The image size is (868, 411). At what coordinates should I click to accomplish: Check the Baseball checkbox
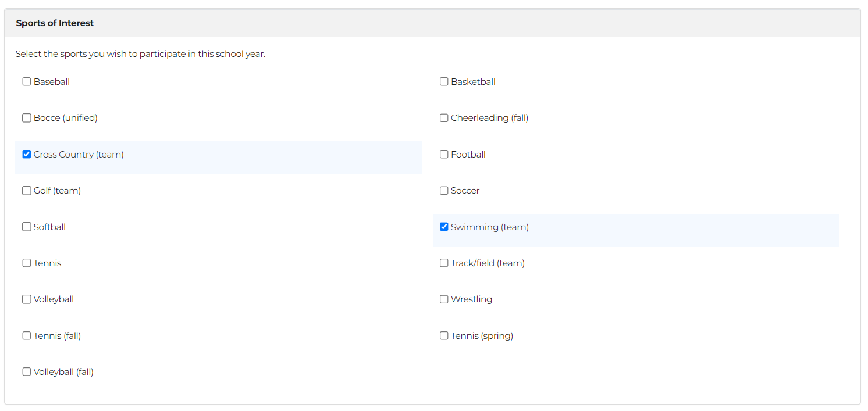[x=27, y=82]
